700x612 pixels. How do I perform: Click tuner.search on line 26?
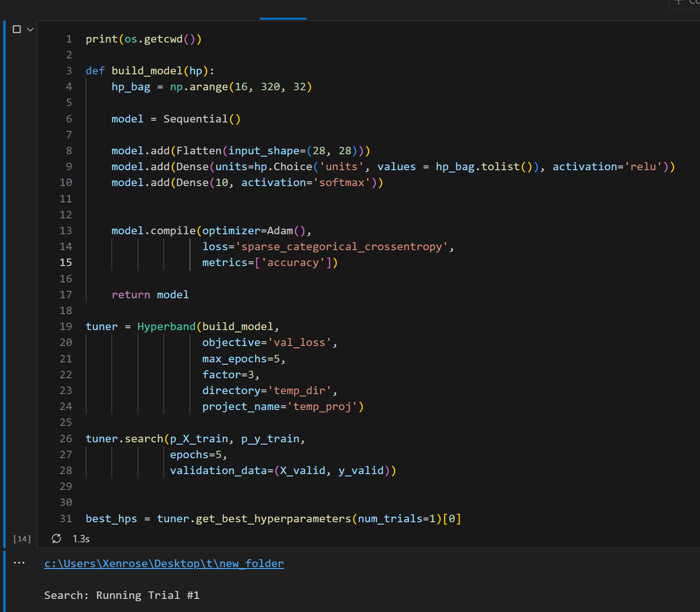point(124,439)
